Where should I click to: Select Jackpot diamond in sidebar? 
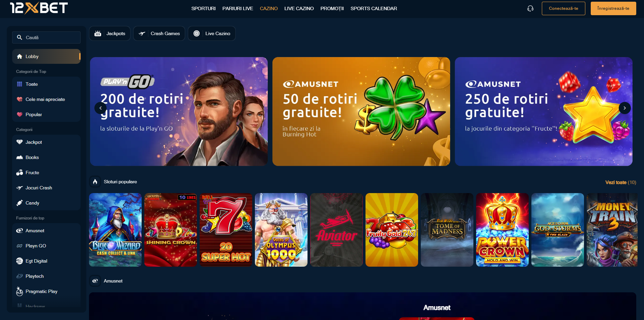click(46, 142)
